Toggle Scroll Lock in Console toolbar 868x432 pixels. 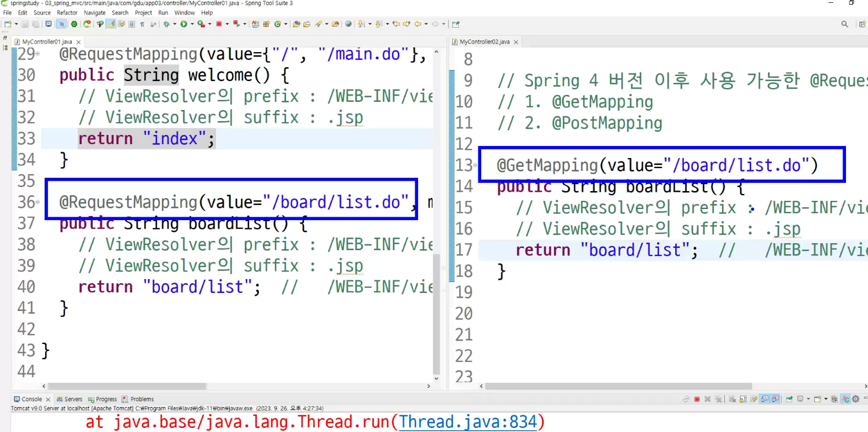[x=743, y=399]
